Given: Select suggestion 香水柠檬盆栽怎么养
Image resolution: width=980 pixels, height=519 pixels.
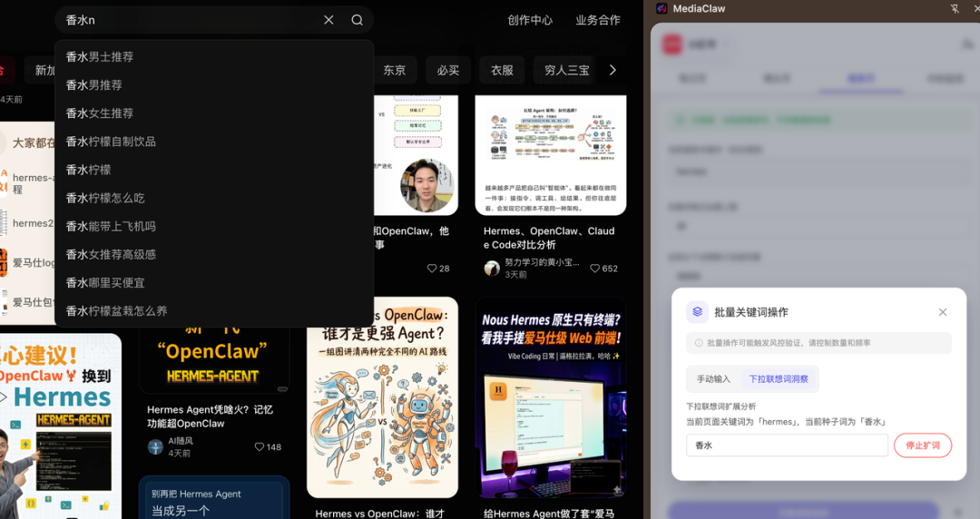Looking at the screenshot, I should pyautogui.click(x=214, y=311).
